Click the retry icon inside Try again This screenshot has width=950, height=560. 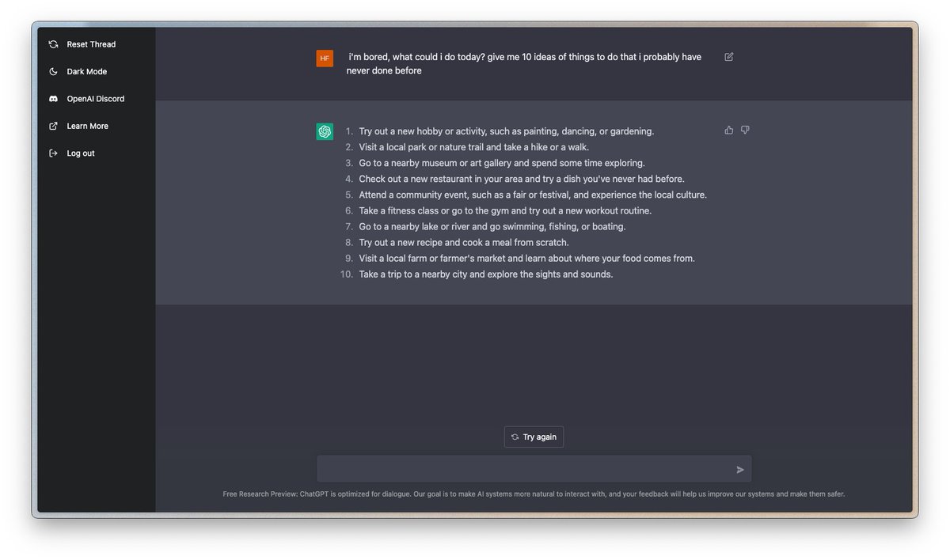pyautogui.click(x=515, y=437)
